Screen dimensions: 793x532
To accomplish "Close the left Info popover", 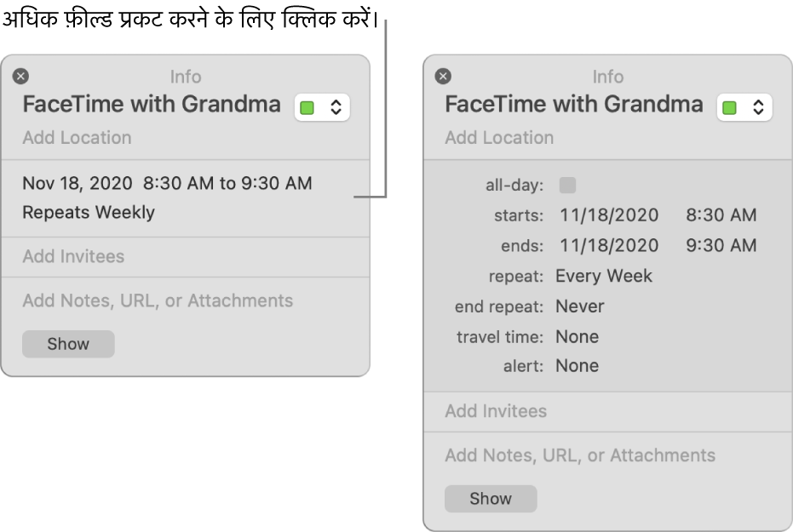I will click(20, 77).
